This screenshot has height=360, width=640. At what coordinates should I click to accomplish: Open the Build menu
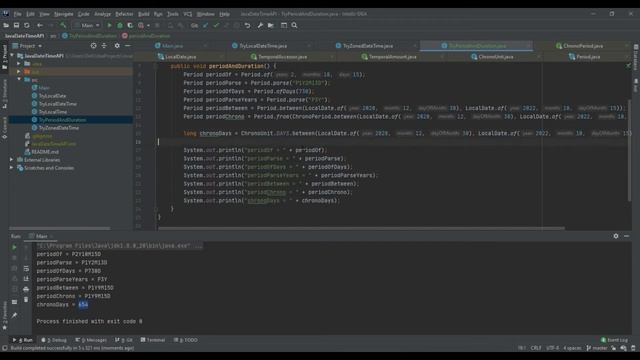[144, 14]
